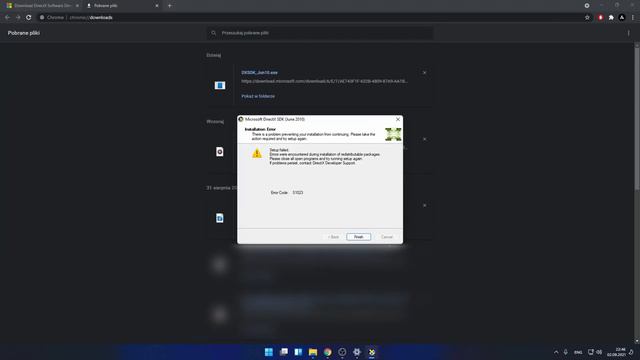Click the Installation Error heading text
The height and width of the screenshot is (360, 640).
coord(260,129)
